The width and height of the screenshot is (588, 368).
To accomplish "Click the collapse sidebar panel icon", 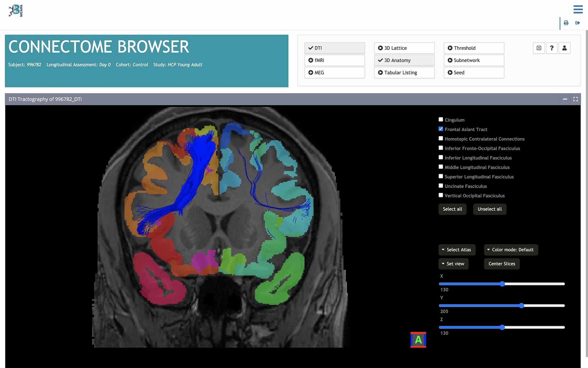I will (x=539, y=48).
